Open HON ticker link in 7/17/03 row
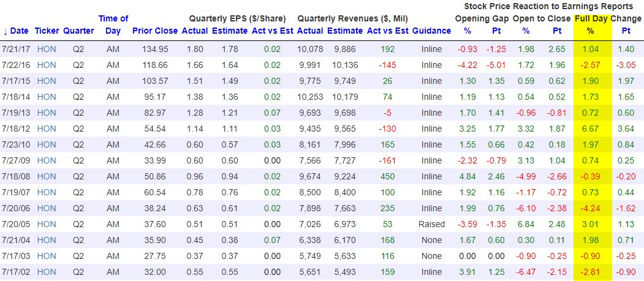Image resolution: width=644 pixels, height=281 pixels. pyautogui.click(x=47, y=256)
